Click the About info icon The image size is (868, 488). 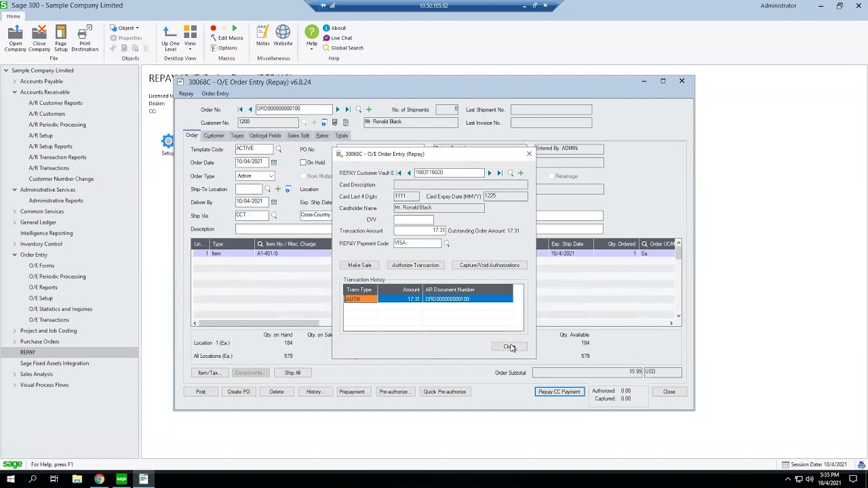[334, 28]
